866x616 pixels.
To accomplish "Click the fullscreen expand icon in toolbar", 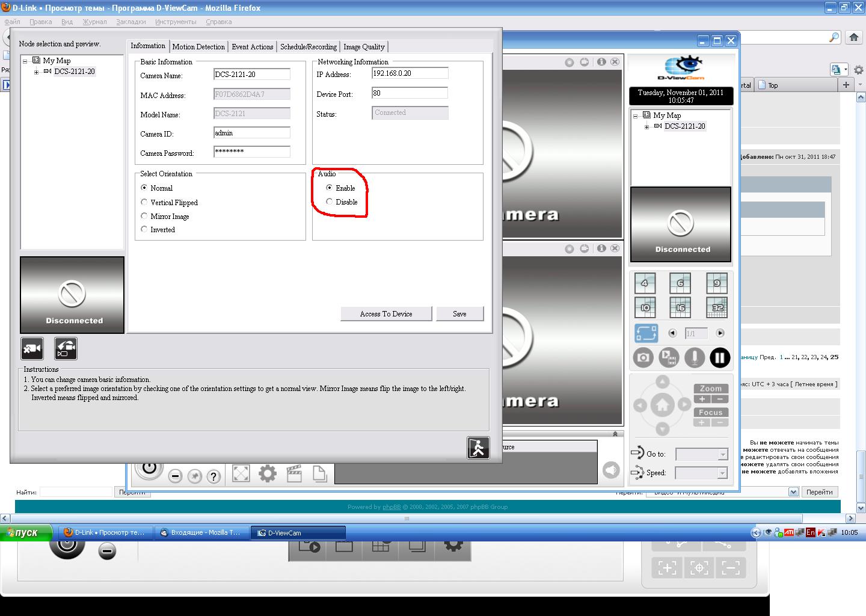I will [241, 474].
